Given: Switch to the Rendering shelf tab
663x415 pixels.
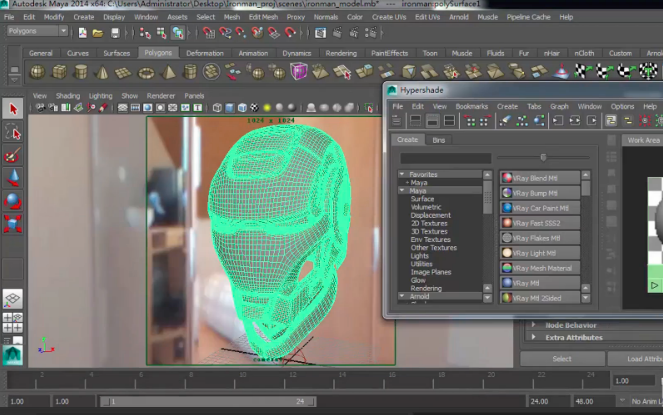Looking at the screenshot, I should pos(341,53).
